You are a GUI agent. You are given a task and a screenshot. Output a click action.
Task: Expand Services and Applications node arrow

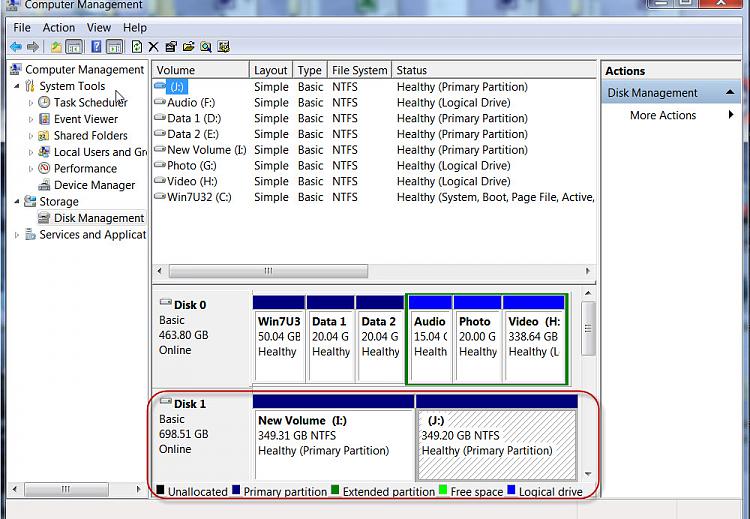(x=17, y=235)
